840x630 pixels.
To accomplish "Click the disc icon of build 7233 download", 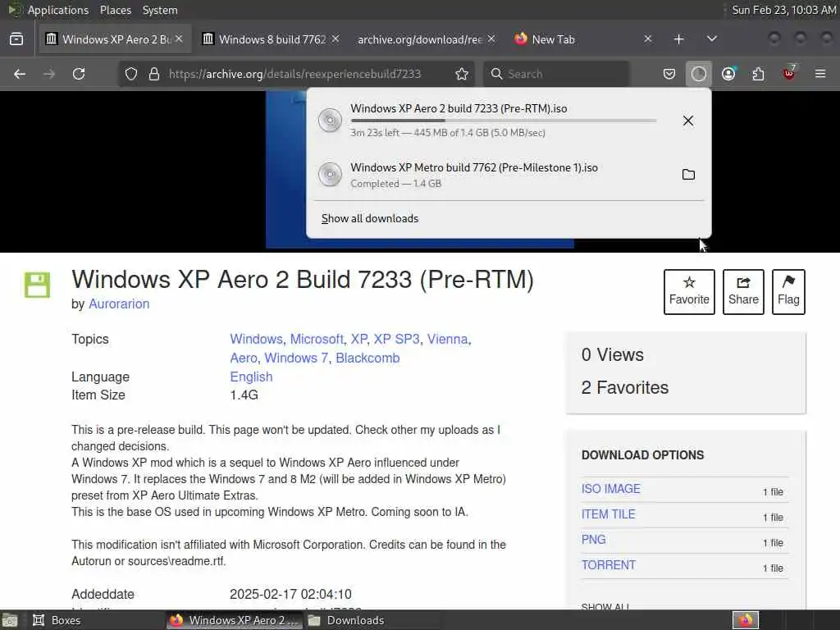I will (x=330, y=121).
